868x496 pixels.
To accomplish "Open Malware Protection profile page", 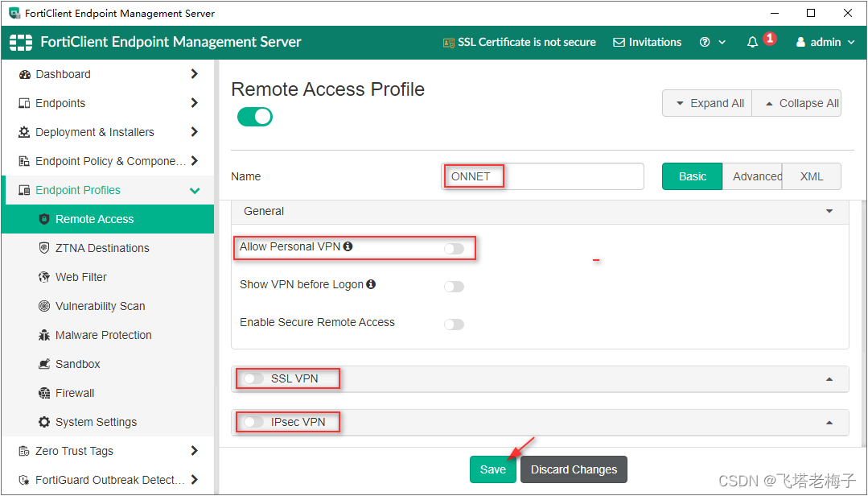I will pyautogui.click(x=108, y=335).
